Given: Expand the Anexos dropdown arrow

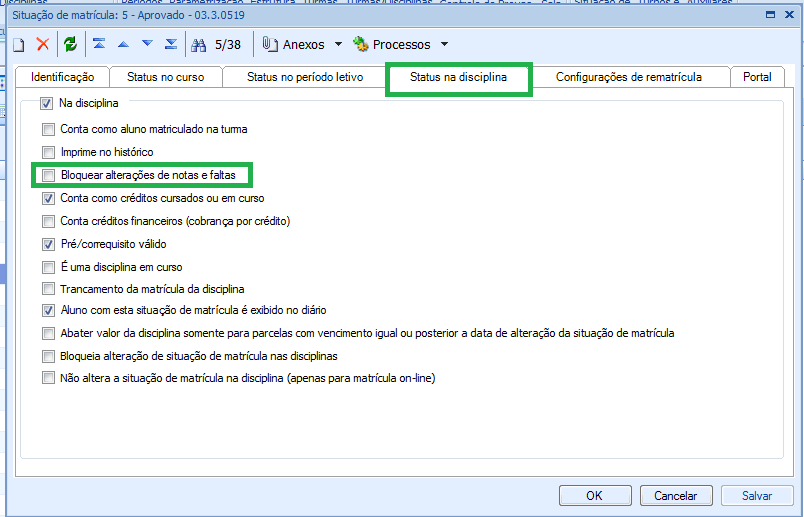Looking at the screenshot, I should (x=338, y=45).
